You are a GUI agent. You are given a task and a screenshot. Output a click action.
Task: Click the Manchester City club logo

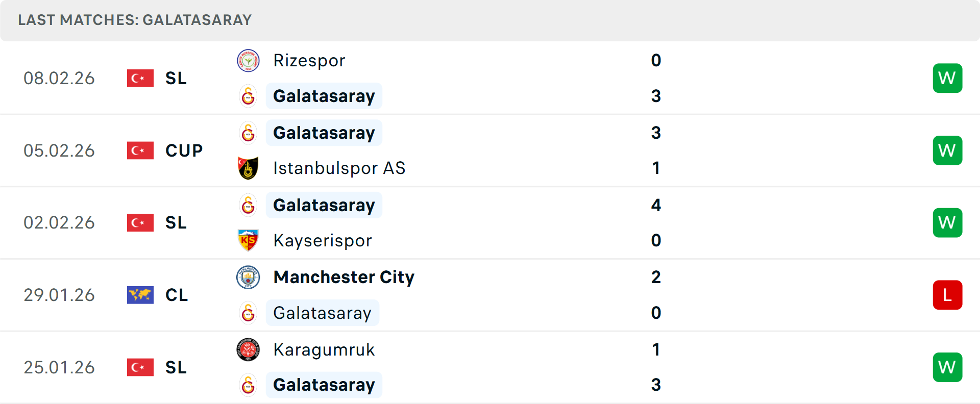tap(248, 277)
